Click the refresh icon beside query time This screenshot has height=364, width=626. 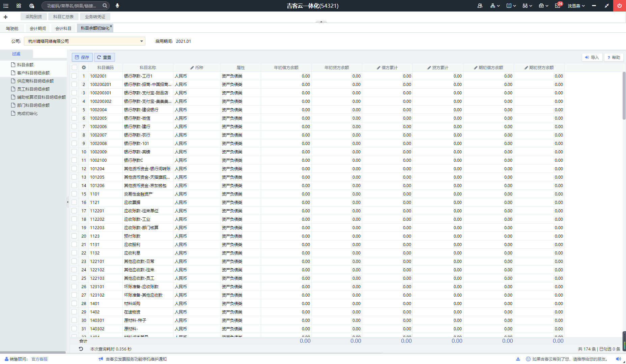(x=81, y=349)
